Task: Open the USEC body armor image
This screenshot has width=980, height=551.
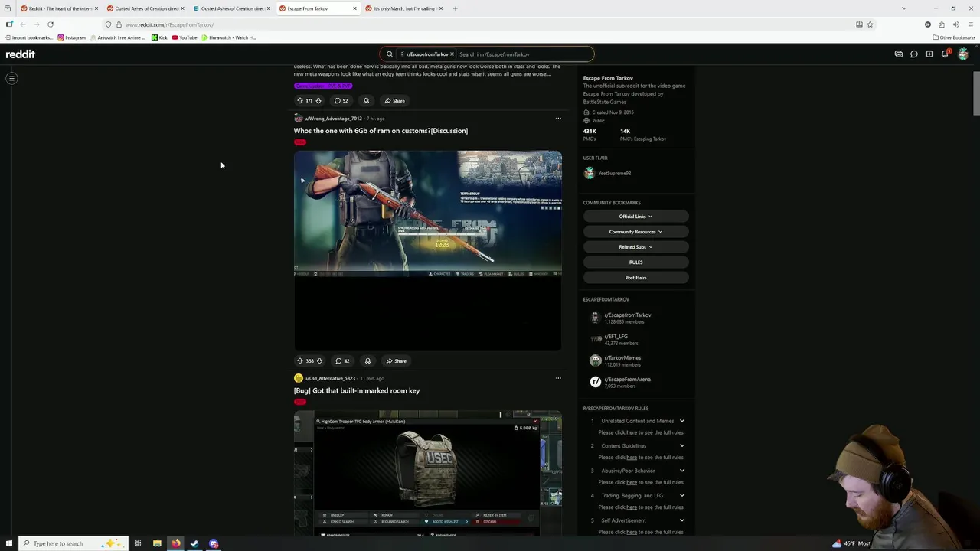Action: tap(428, 472)
